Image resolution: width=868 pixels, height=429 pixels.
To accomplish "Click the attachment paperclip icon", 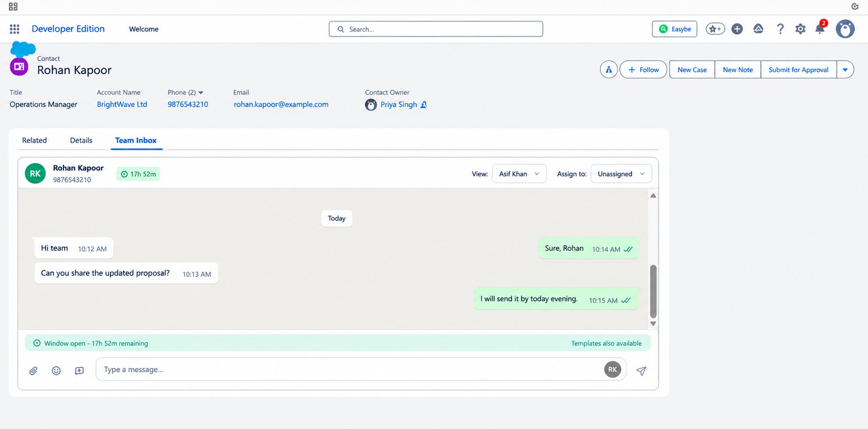I will [x=33, y=371].
